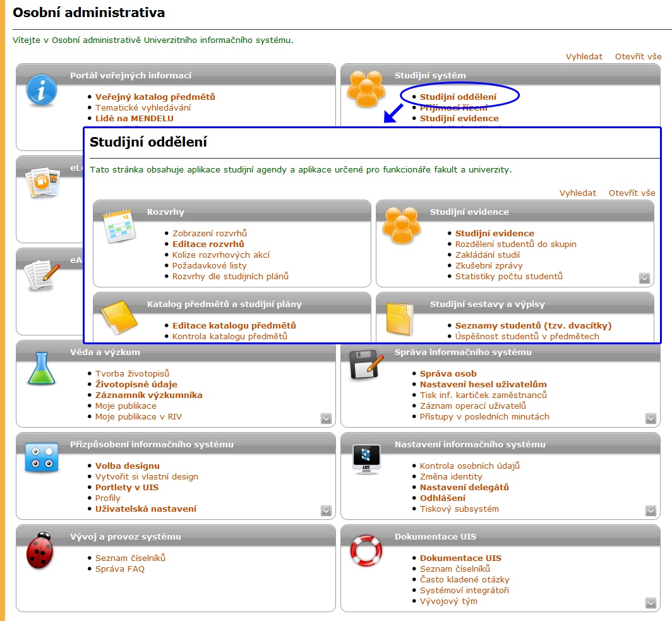Open Tematické vyhledávání
Viewport: 672px width, 621px height.
click(x=143, y=107)
